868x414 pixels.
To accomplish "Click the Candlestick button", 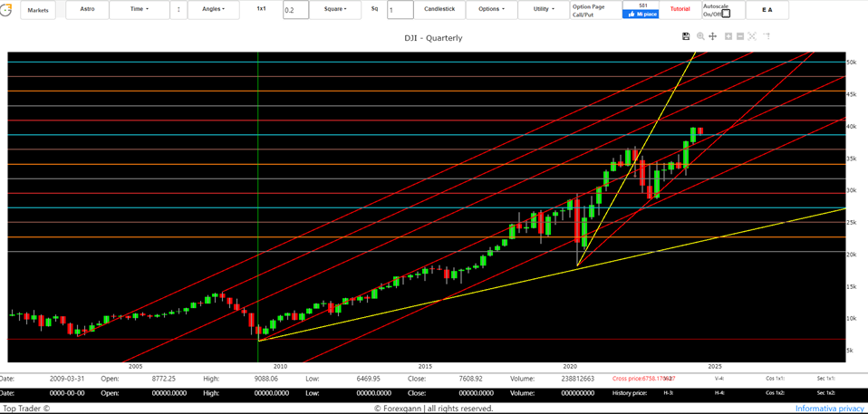I will click(439, 10).
